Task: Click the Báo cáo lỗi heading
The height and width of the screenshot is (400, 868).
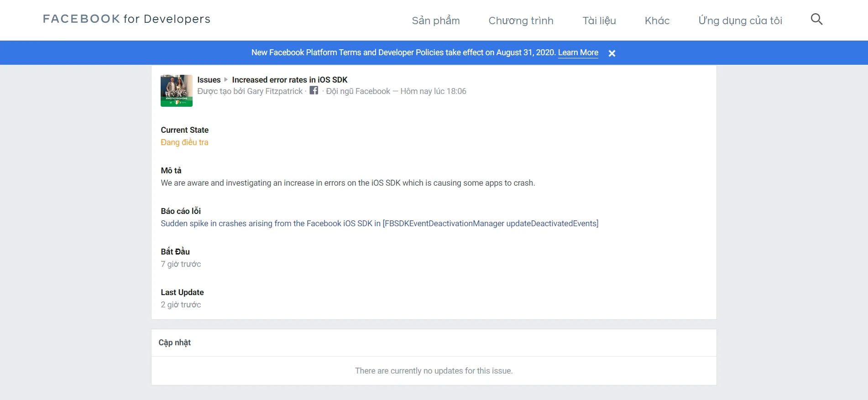Action: 181,211
